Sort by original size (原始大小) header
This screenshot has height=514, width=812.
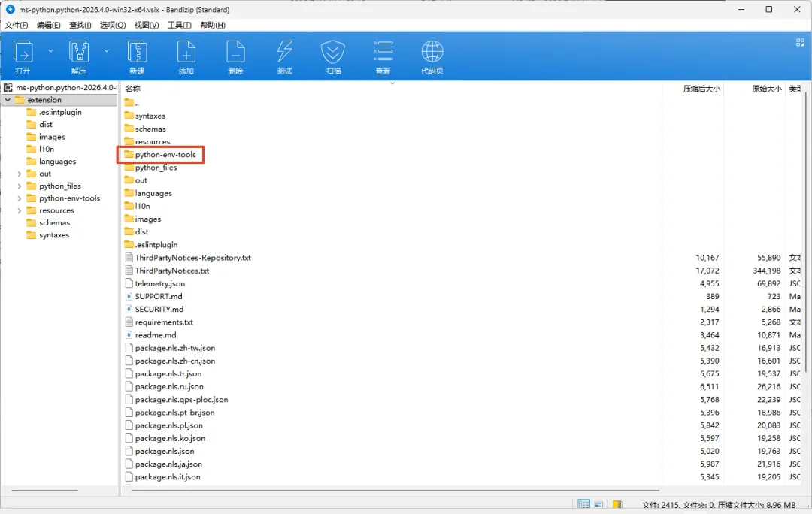(x=766, y=89)
